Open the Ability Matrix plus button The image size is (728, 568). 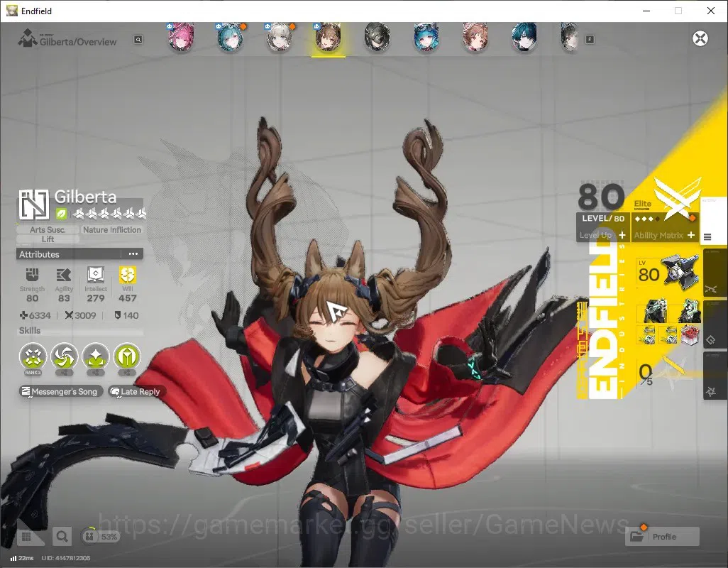(x=691, y=235)
